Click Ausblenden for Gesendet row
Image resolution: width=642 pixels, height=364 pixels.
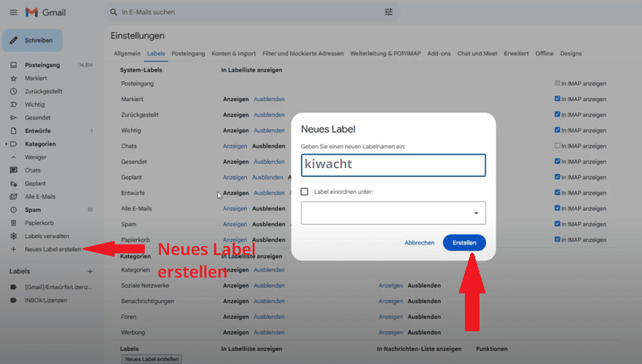[269, 162]
